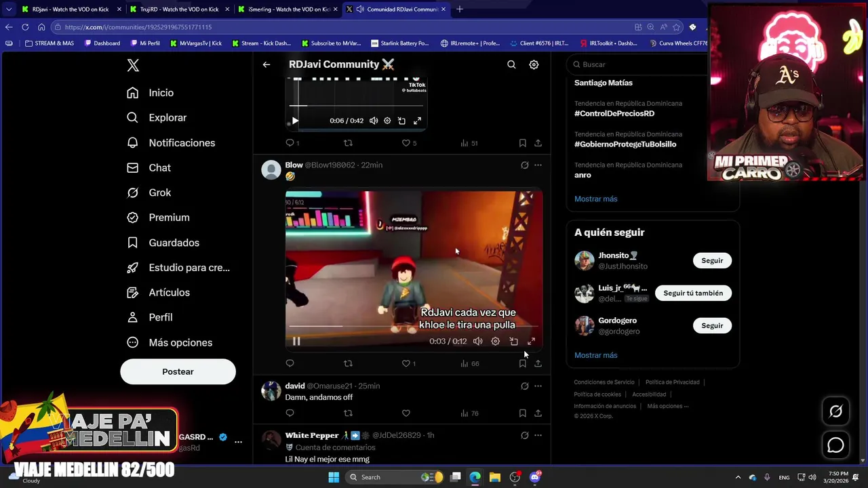The image size is (868, 488).
Task: Play the top TikTok video
Action: (x=295, y=121)
